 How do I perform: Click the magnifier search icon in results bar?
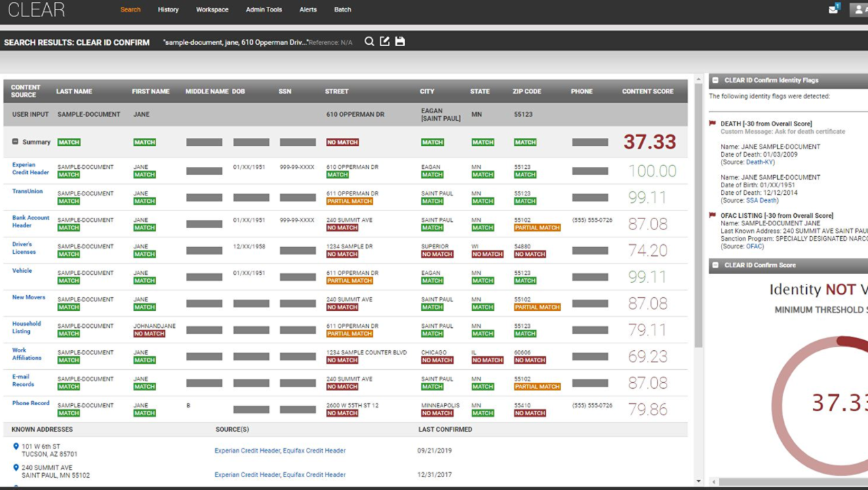click(x=369, y=41)
